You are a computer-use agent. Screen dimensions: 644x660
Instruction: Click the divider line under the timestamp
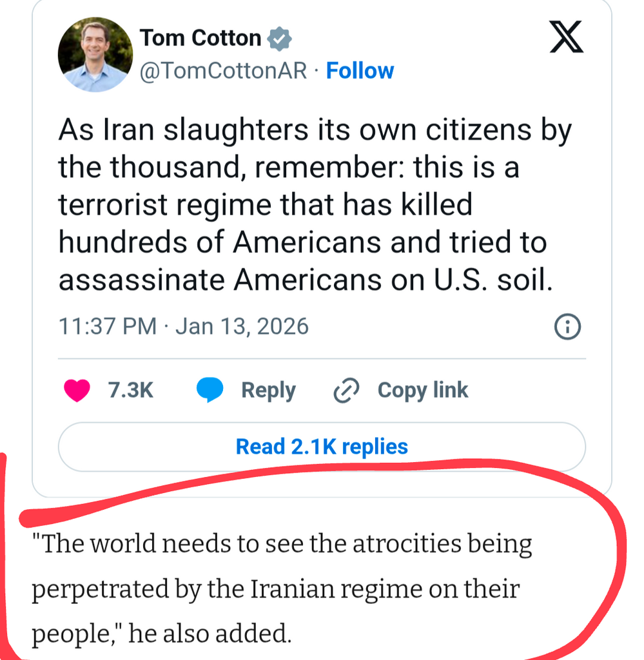tap(322, 358)
